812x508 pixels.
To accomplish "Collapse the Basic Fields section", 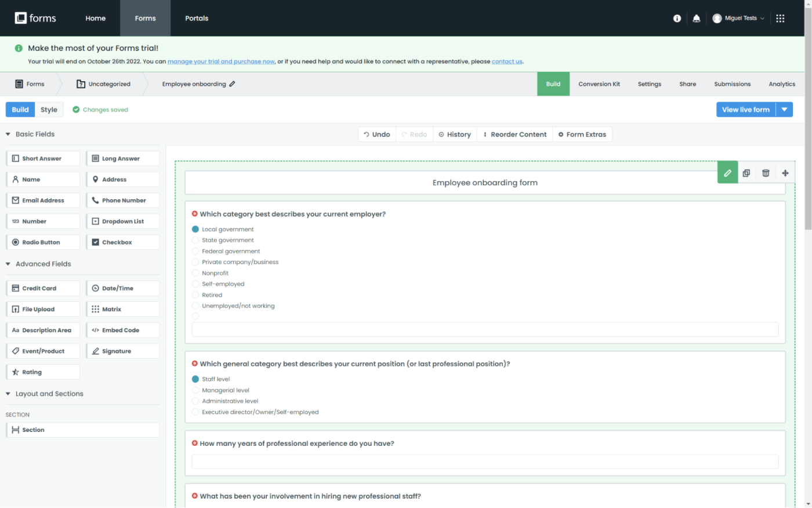I will tap(8, 134).
